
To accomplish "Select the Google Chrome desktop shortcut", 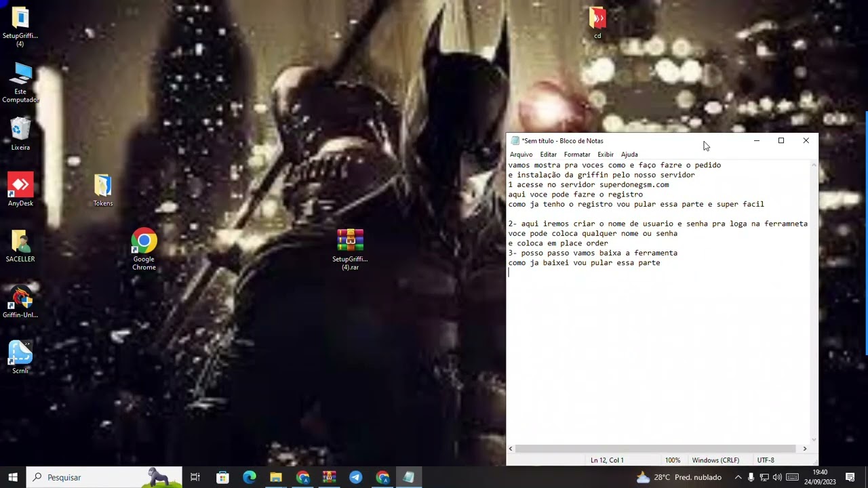I will point(144,249).
